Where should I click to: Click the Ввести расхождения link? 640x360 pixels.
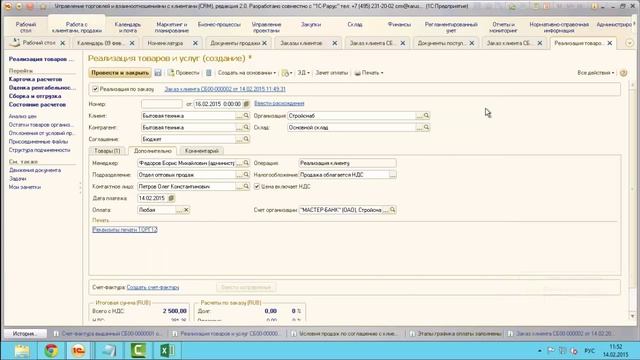click(x=279, y=104)
